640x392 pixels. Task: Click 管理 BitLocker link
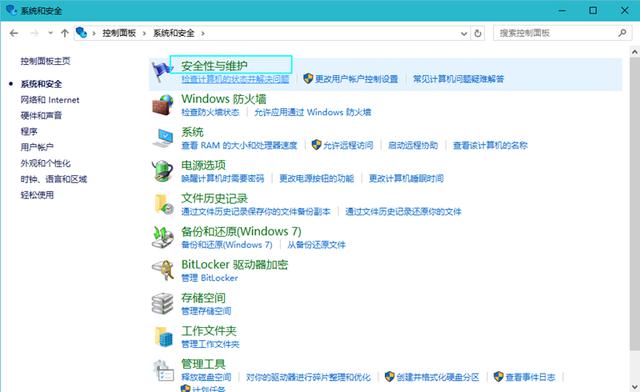pyautogui.click(x=209, y=278)
